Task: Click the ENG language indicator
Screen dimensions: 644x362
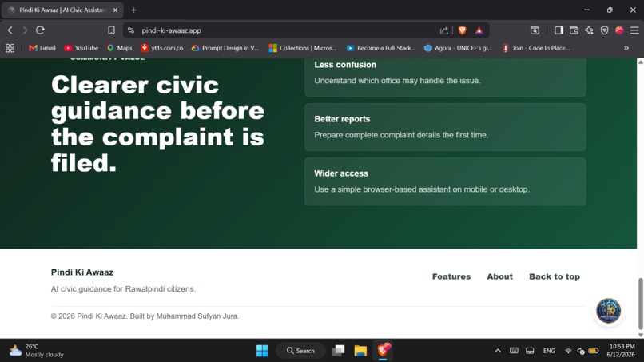Action: (x=549, y=351)
